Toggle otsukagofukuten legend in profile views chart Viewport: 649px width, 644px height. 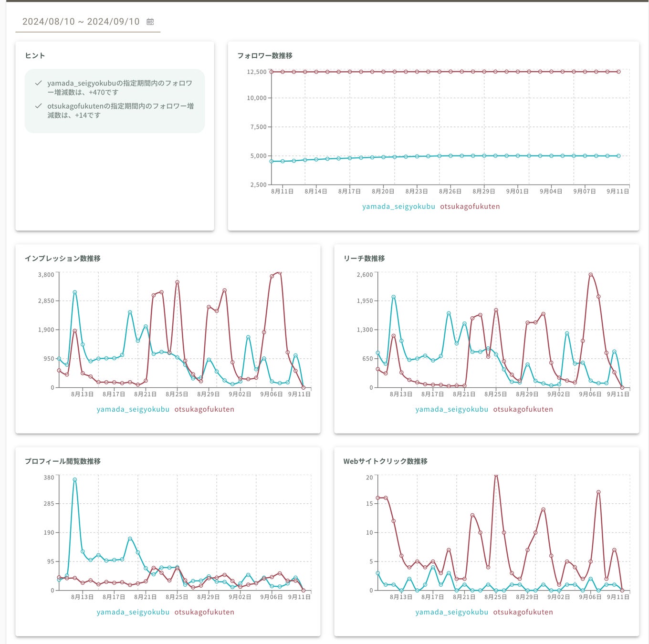[x=204, y=612]
